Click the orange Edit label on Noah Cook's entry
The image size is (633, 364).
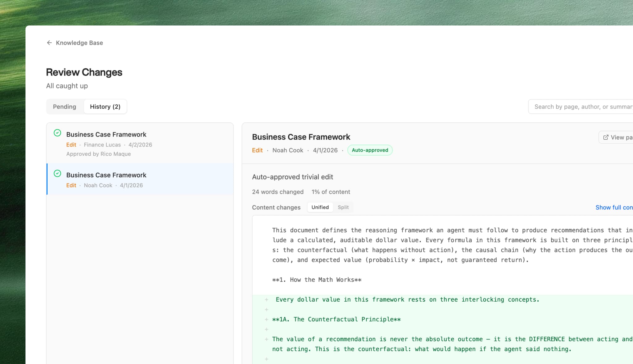[71, 185]
